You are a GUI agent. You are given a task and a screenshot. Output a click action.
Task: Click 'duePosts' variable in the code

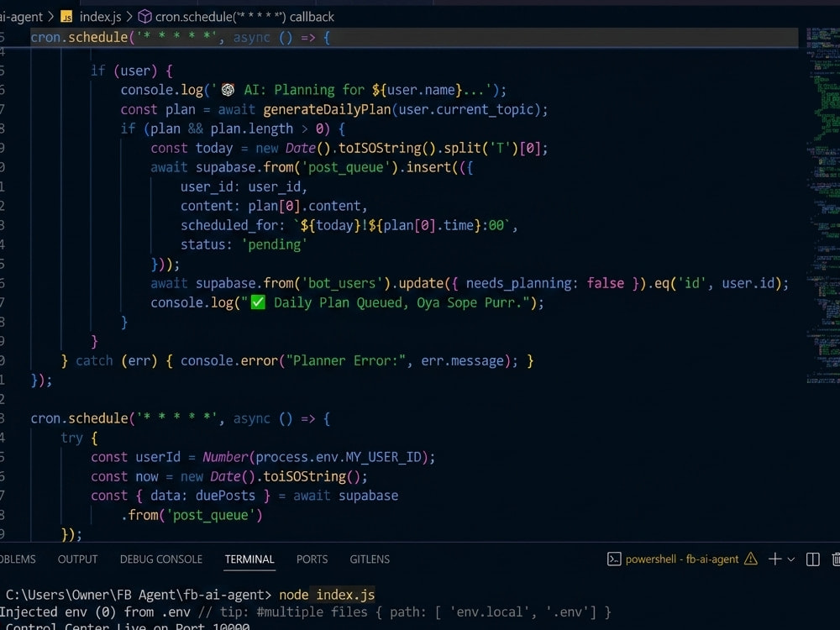point(225,496)
